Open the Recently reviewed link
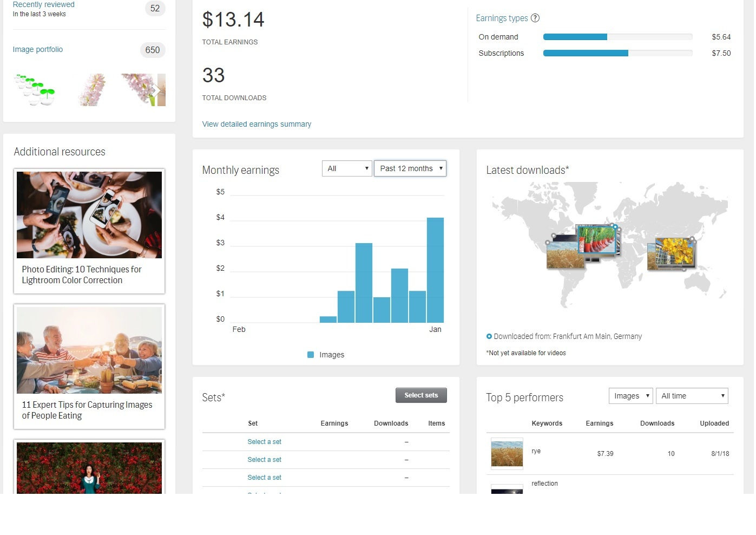Viewport: 756px width, 535px height. click(x=43, y=4)
